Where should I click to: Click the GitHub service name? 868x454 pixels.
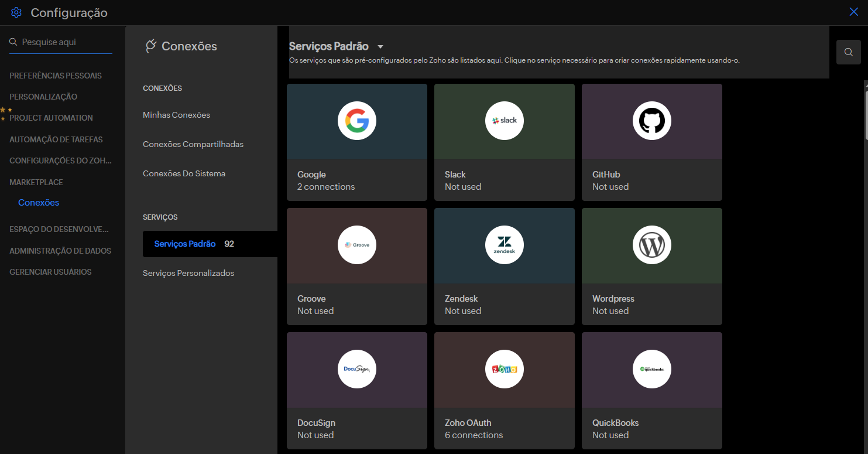[x=606, y=175]
